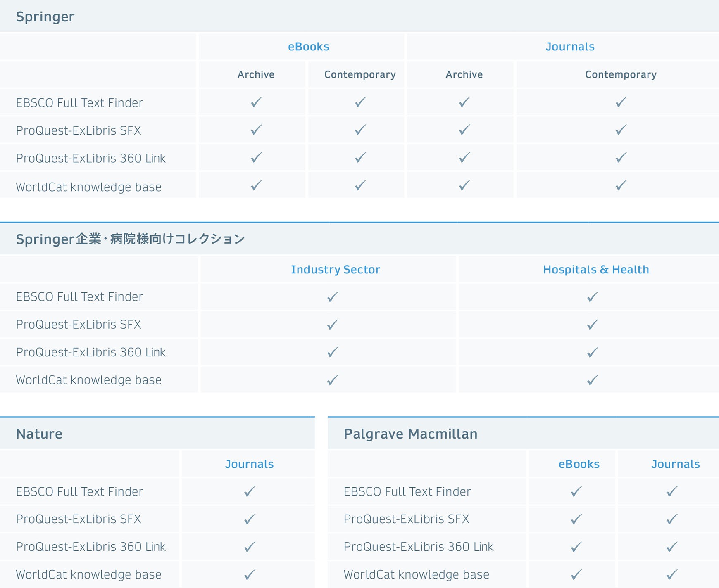Click the Archive subheader under eBooks
719x588 pixels.
(x=256, y=74)
